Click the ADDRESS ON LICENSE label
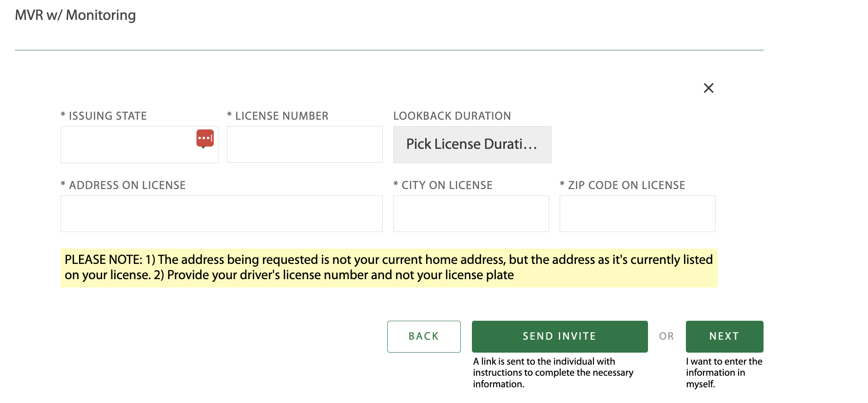 pos(123,185)
